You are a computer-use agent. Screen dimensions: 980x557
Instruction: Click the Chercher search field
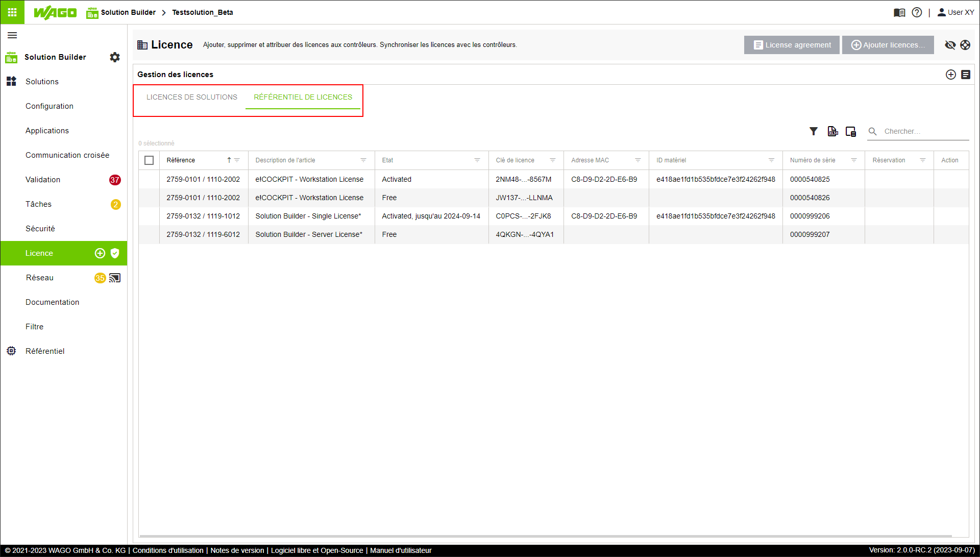pyautogui.click(x=926, y=131)
